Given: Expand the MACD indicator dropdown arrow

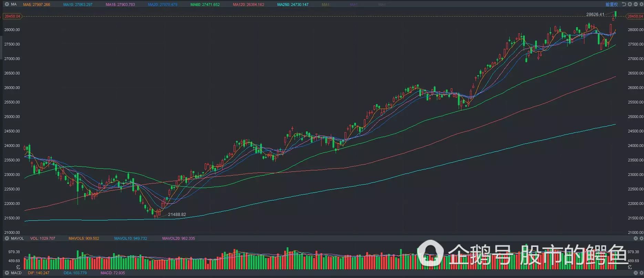Looking at the screenshot, I should [x=7, y=273].
